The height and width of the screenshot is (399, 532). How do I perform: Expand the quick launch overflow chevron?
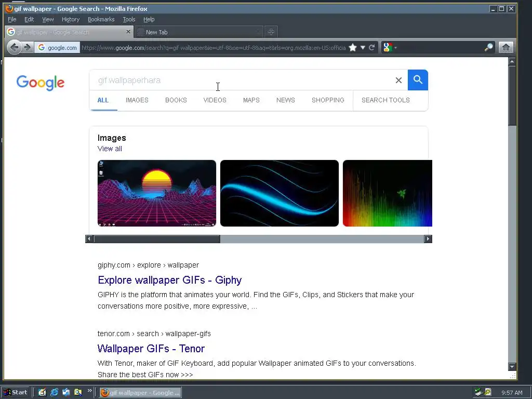[89, 391]
